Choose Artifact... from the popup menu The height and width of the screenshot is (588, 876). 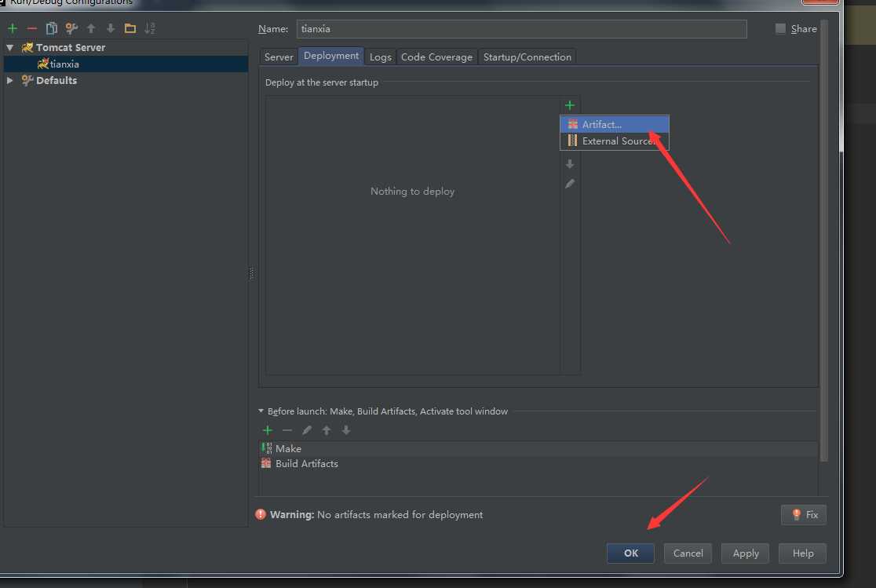(615, 124)
